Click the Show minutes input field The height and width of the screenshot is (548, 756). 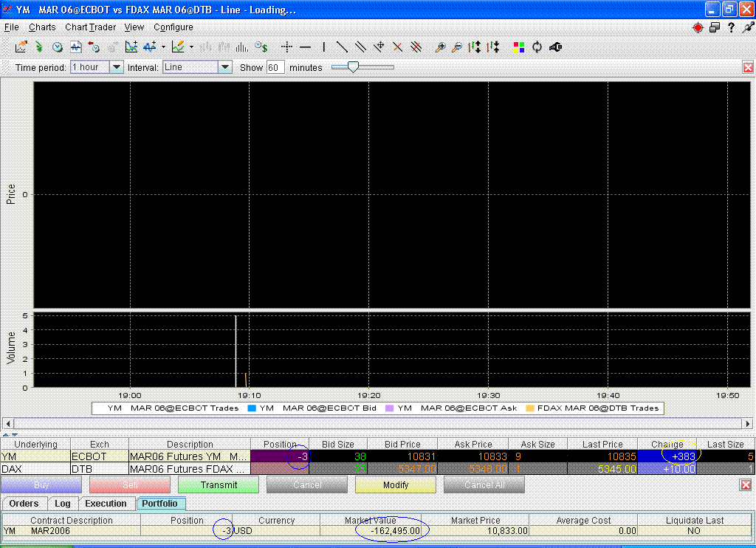pos(275,67)
